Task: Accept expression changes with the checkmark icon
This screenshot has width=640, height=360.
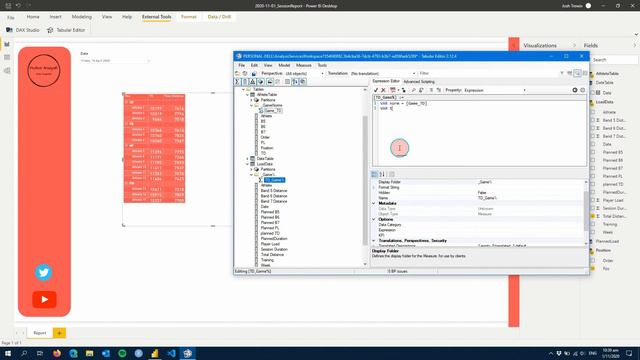Action: pos(376,90)
